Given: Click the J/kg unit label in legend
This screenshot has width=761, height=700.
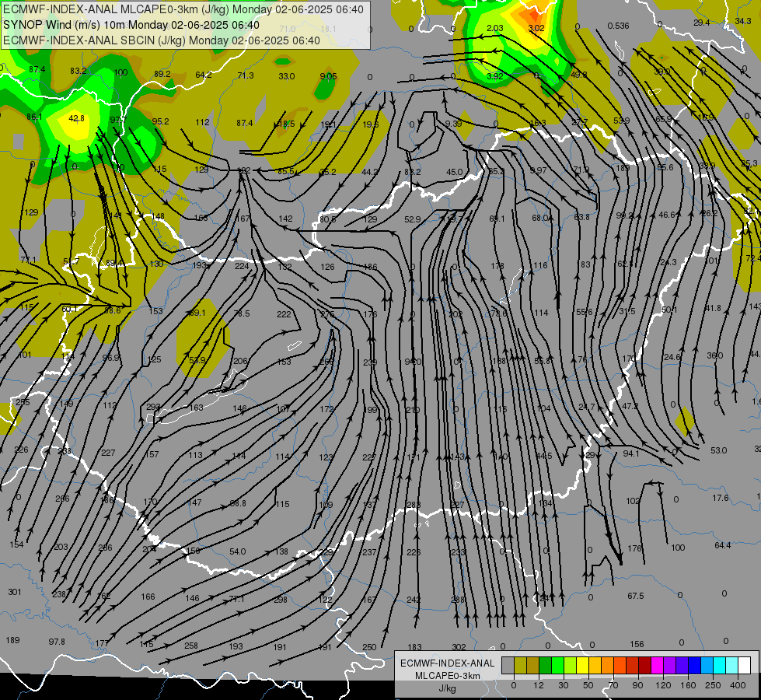Looking at the screenshot, I should click(448, 688).
